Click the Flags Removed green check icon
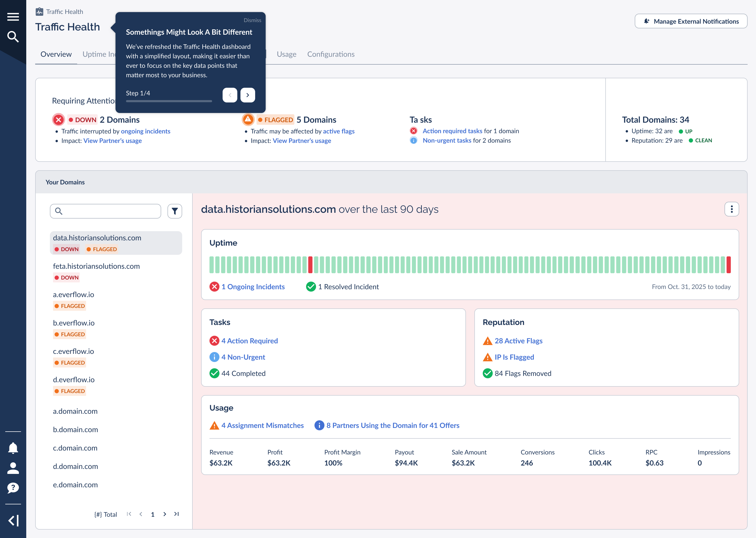 [x=487, y=373]
